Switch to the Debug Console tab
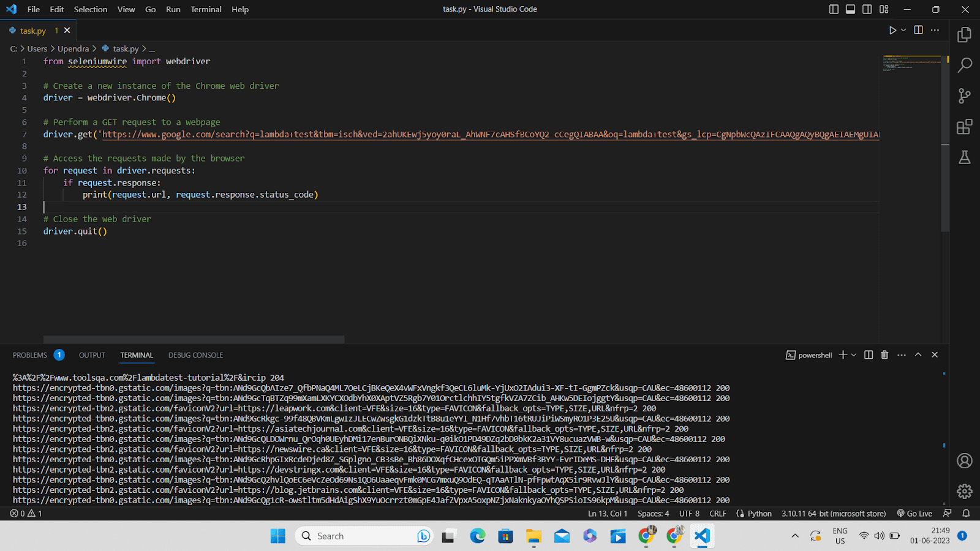 [195, 355]
